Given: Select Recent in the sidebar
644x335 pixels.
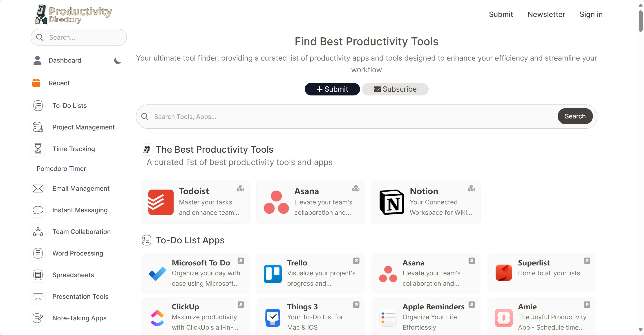Looking at the screenshot, I should tap(59, 83).
